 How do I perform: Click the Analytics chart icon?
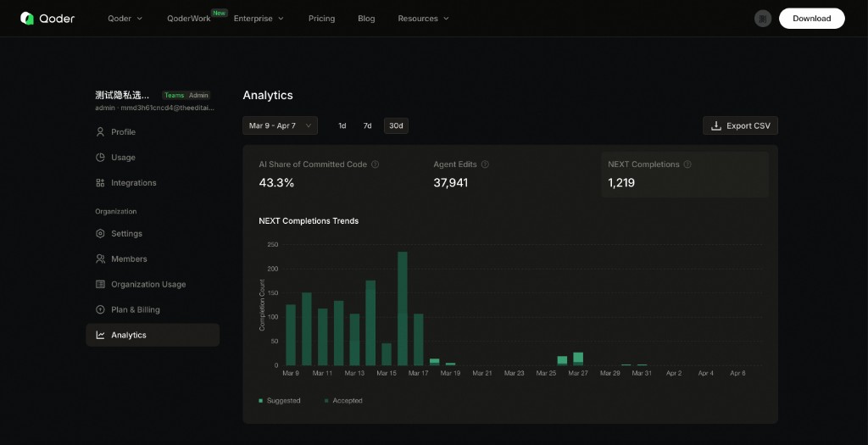[x=100, y=335]
